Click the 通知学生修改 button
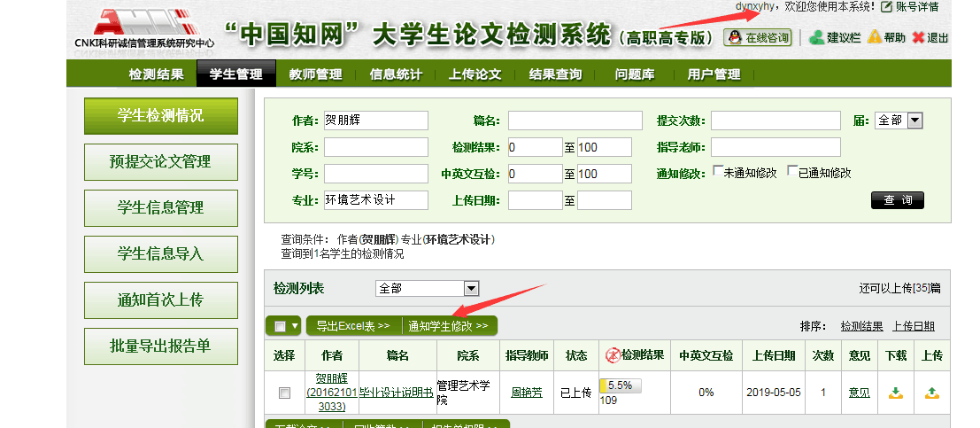Viewport: 980px width, 428px height. click(x=448, y=326)
